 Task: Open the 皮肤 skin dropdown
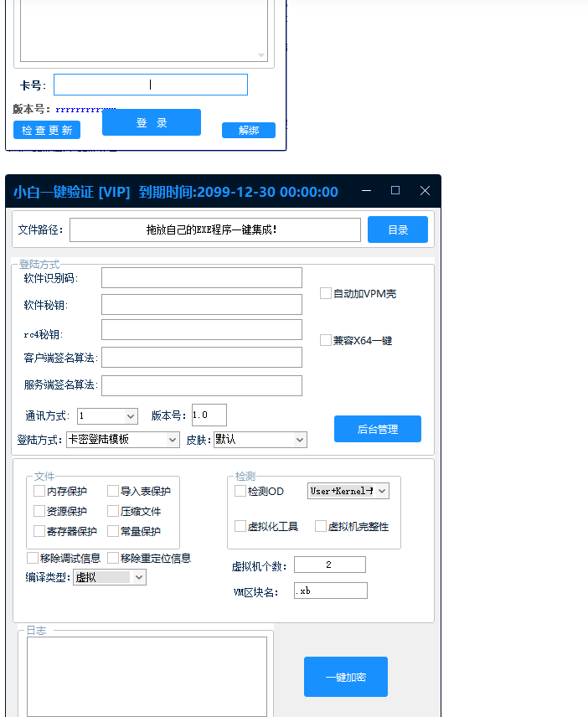pos(260,440)
